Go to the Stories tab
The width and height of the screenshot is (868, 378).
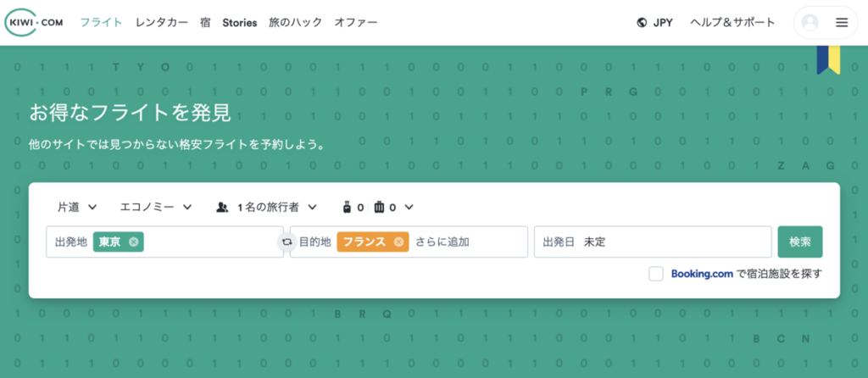[240, 23]
